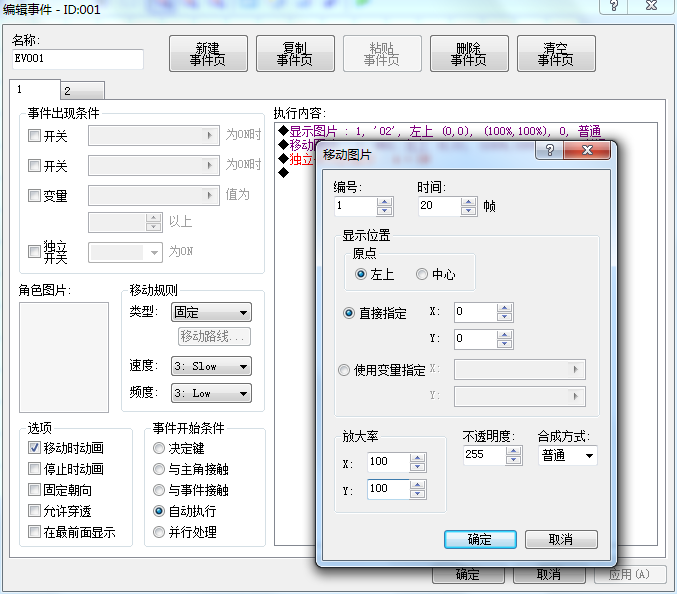Increase 时间 frames with up arrow
Image resolution: width=677 pixels, height=594 pixels.
point(468,202)
